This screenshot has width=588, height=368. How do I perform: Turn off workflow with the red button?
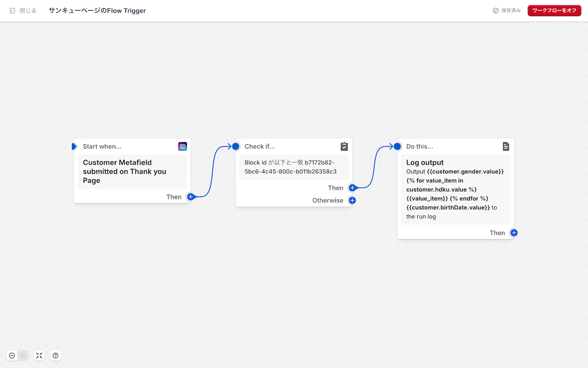click(554, 11)
